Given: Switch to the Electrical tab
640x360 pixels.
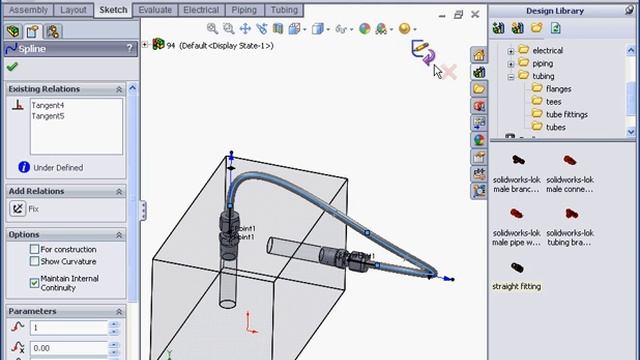Looking at the screenshot, I should coord(201,10).
